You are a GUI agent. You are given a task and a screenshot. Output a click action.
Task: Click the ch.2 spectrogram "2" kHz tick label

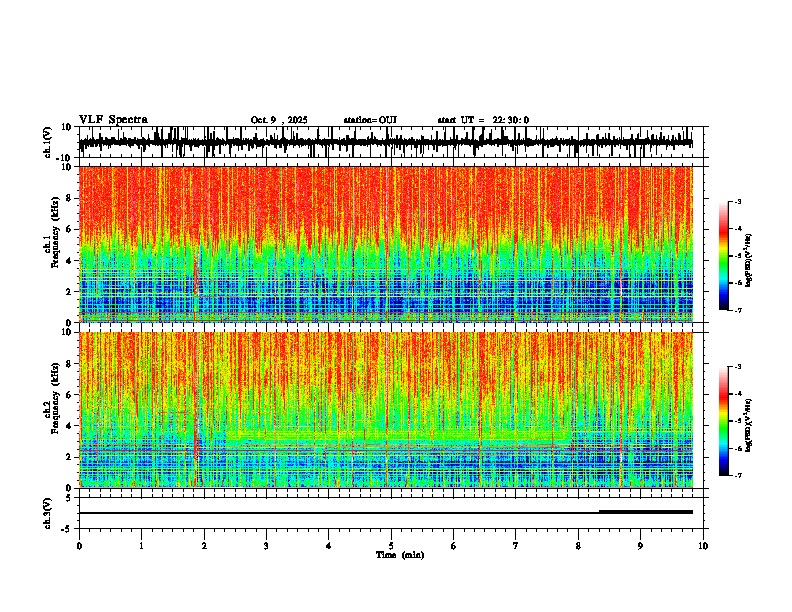click(70, 457)
